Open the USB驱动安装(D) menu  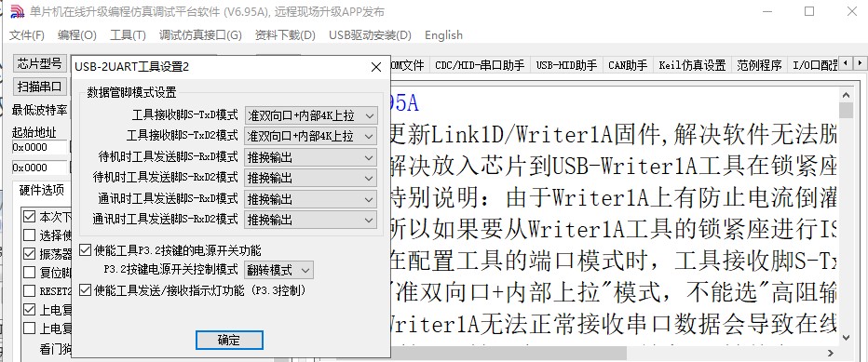[x=370, y=34]
